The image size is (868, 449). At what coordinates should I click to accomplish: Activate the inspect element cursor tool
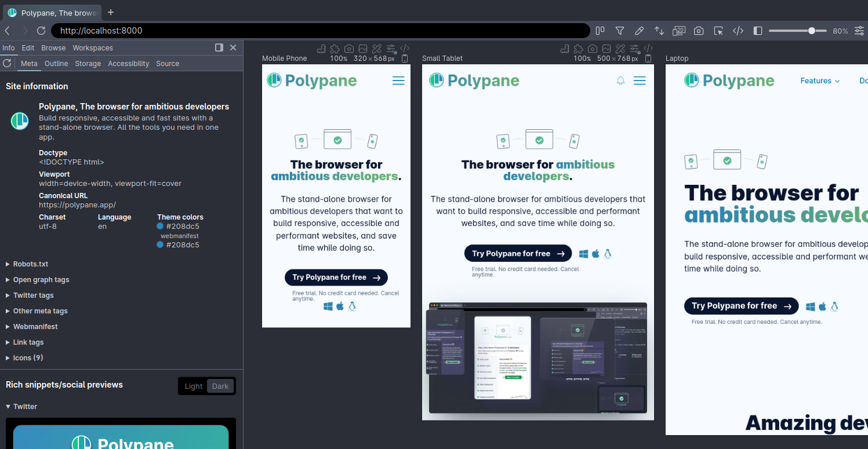tap(718, 31)
